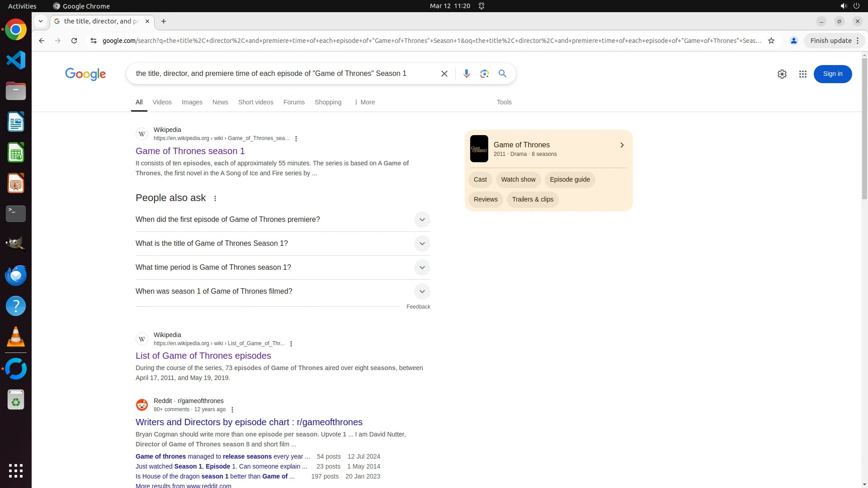Click the Episode guide chip

(x=570, y=179)
